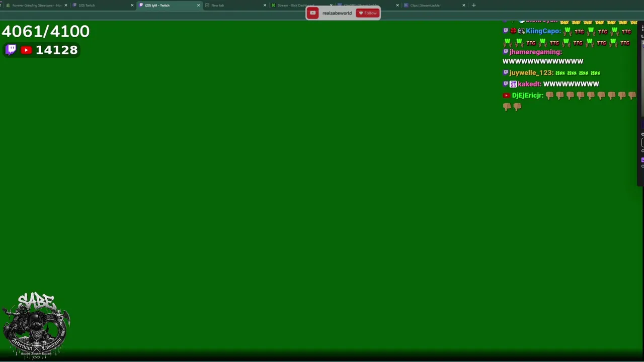Click DjEjEricjr username in chat

pos(528,96)
